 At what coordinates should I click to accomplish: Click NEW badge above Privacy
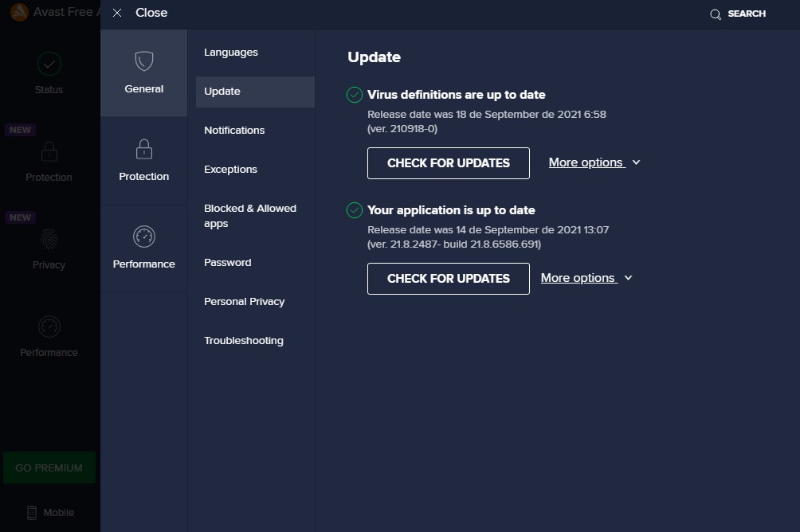[x=21, y=217]
